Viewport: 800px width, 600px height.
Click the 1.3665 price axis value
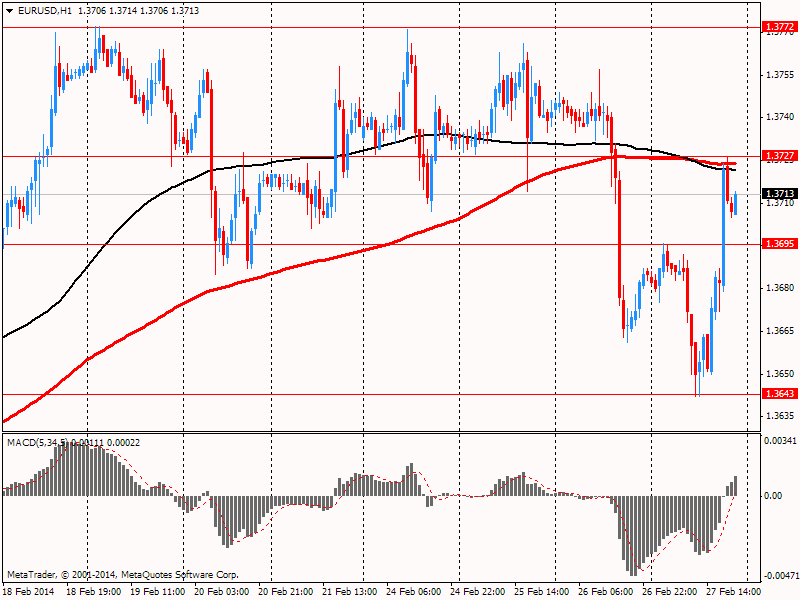click(780, 331)
